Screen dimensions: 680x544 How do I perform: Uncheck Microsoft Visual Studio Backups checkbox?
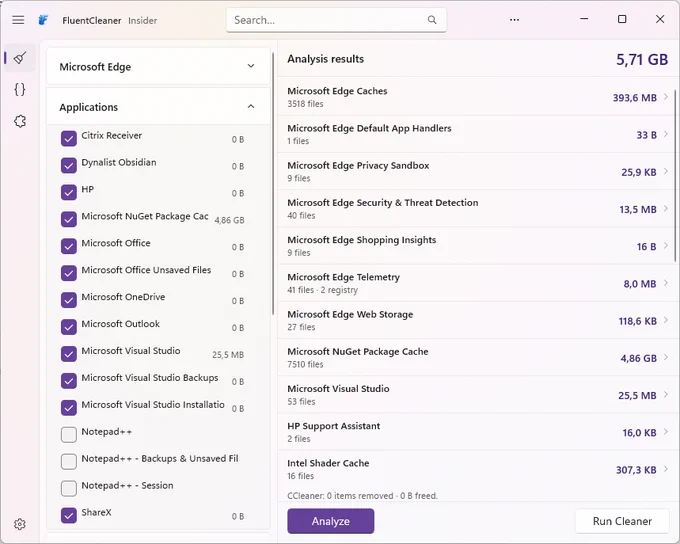point(69,381)
